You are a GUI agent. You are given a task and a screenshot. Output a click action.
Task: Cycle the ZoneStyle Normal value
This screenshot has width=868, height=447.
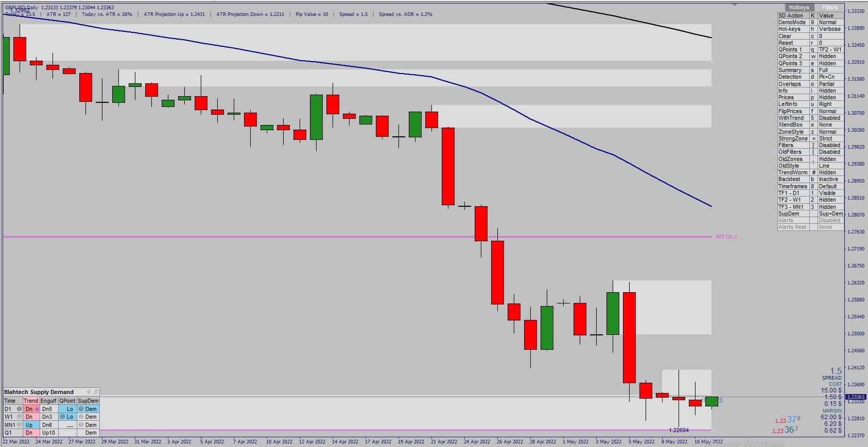pyautogui.click(x=830, y=132)
